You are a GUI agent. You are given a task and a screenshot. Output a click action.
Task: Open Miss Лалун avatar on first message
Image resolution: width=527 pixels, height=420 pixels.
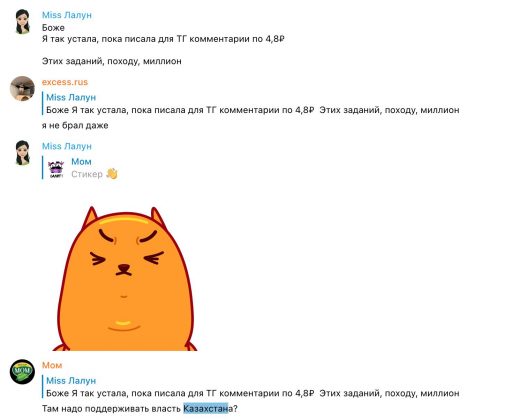pyautogui.click(x=23, y=22)
